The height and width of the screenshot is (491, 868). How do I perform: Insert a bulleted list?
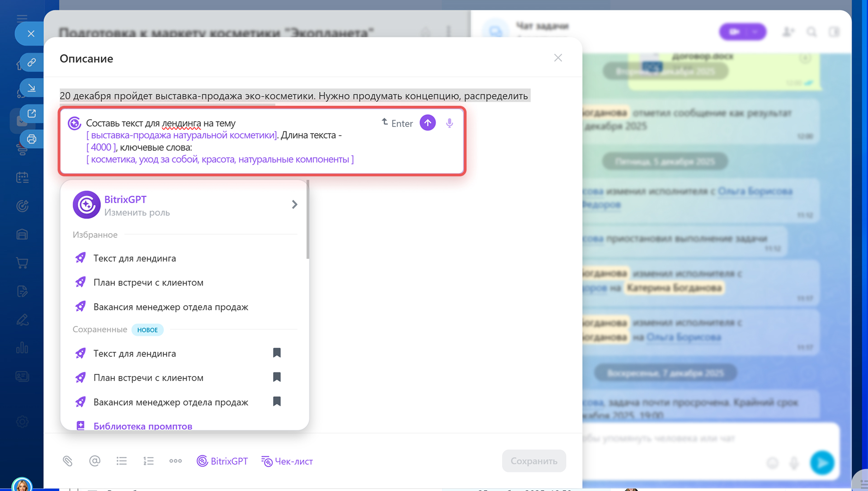(x=122, y=461)
